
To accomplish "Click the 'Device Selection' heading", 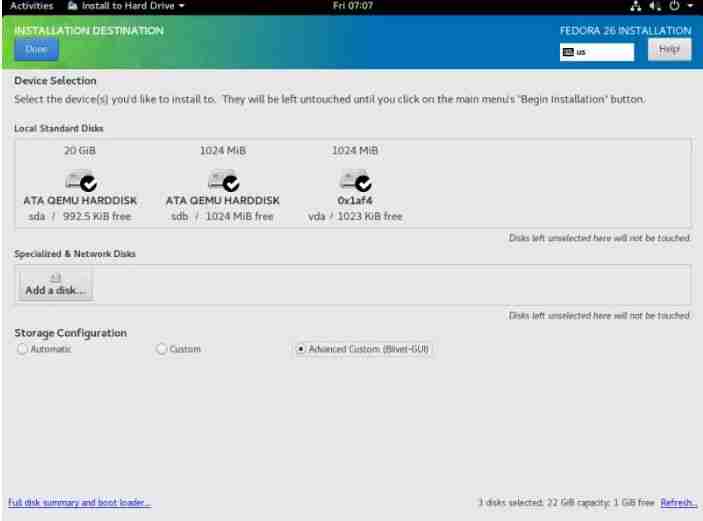I will pyautogui.click(x=55, y=81).
